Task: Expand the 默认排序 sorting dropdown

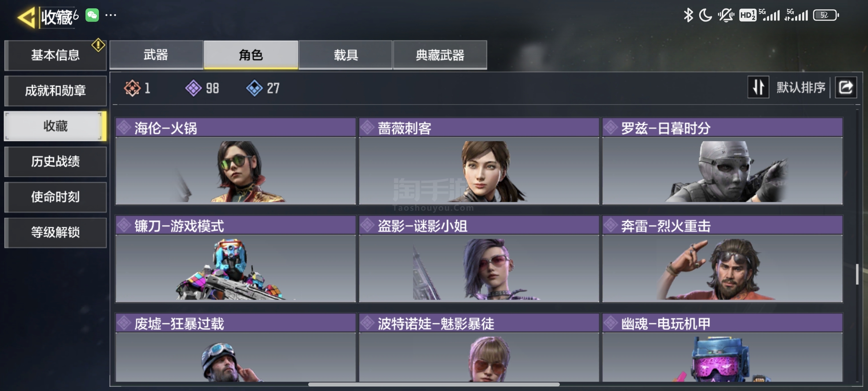Action: pyautogui.click(x=800, y=87)
